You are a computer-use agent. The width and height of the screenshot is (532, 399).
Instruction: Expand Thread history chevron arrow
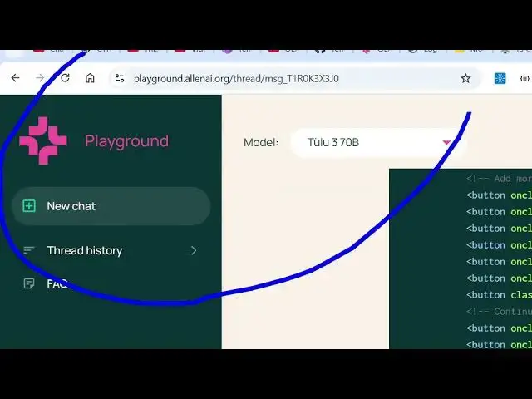pos(194,250)
